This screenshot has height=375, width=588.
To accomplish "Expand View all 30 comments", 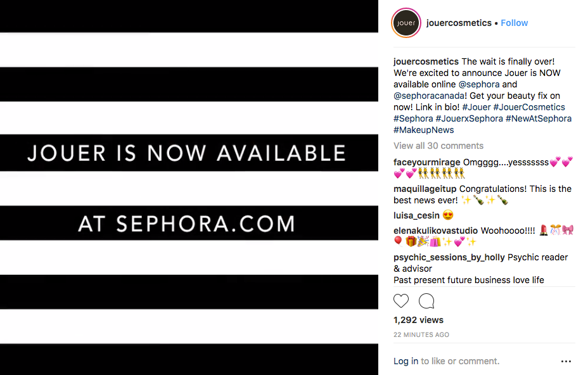I will pyautogui.click(x=438, y=146).
